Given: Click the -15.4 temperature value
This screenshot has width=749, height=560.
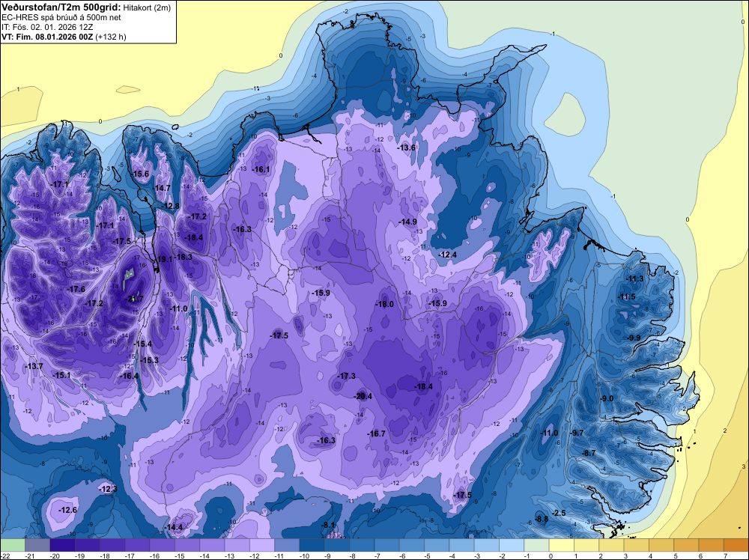Looking at the screenshot, I should pos(143,344).
